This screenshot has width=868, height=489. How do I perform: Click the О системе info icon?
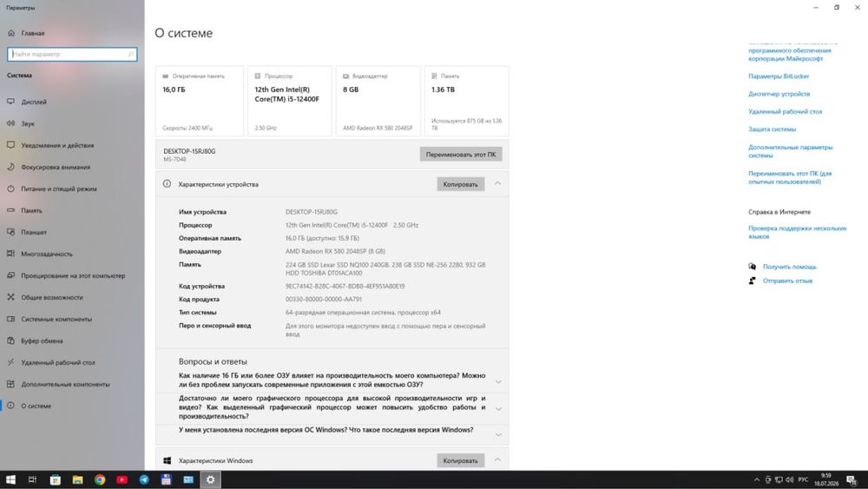pos(11,406)
